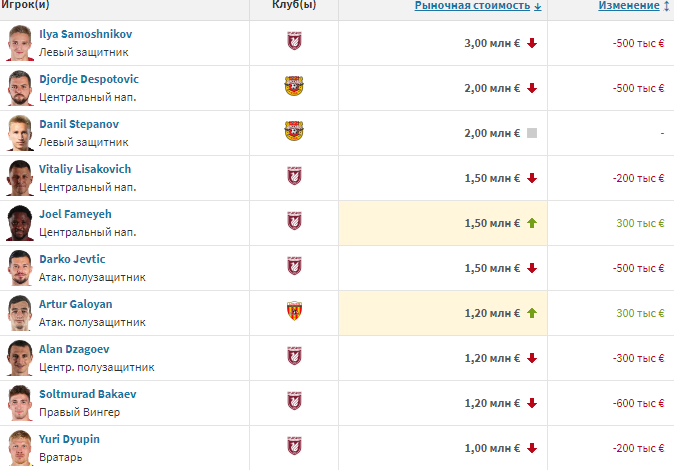The height and width of the screenshot is (470, 674).
Task: Open Darko Jevtic player profile link
Action: point(72,259)
